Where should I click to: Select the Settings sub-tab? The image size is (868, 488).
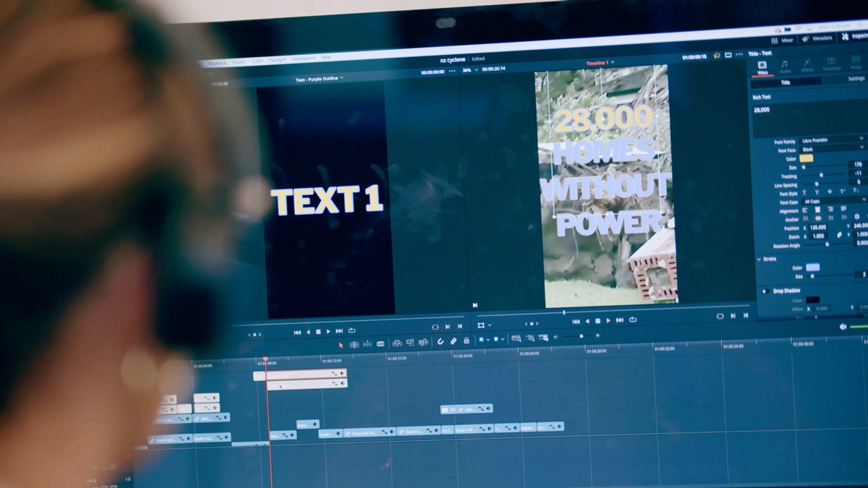(856, 79)
